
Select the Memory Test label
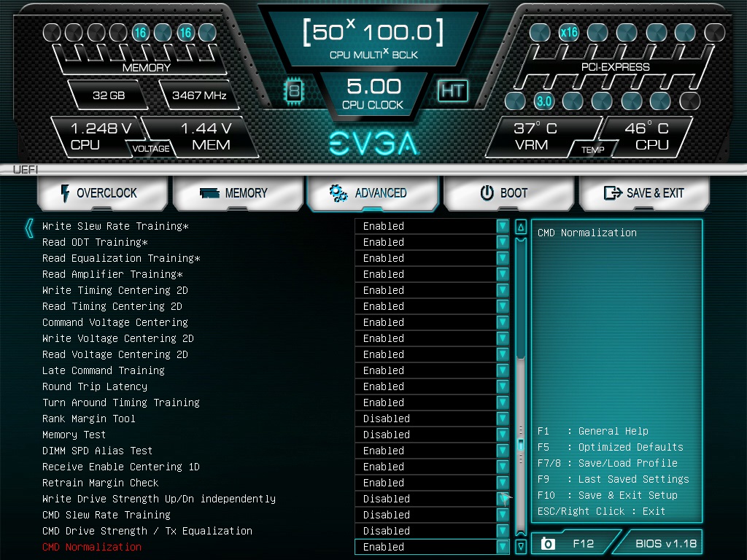[x=74, y=435]
